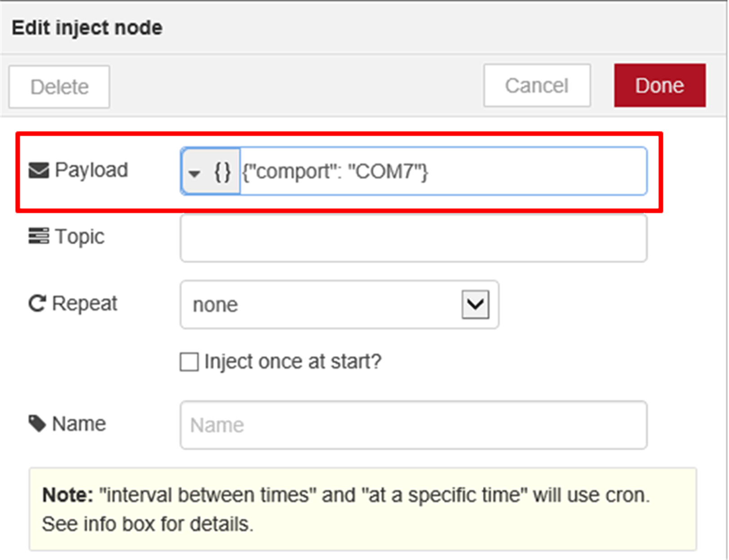Click the cron Note info box

coord(363,509)
